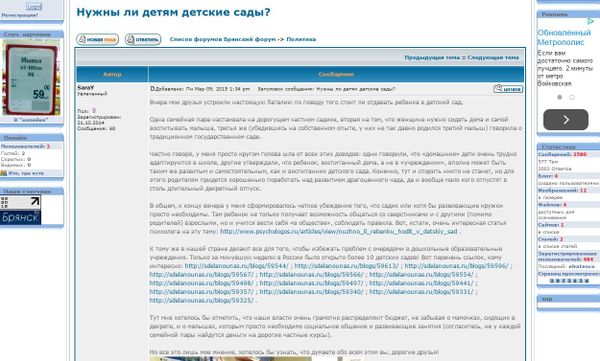Click the author name SaraY
Image resolution: width=600 pixels, height=361 pixels.
[x=85, y=88]
